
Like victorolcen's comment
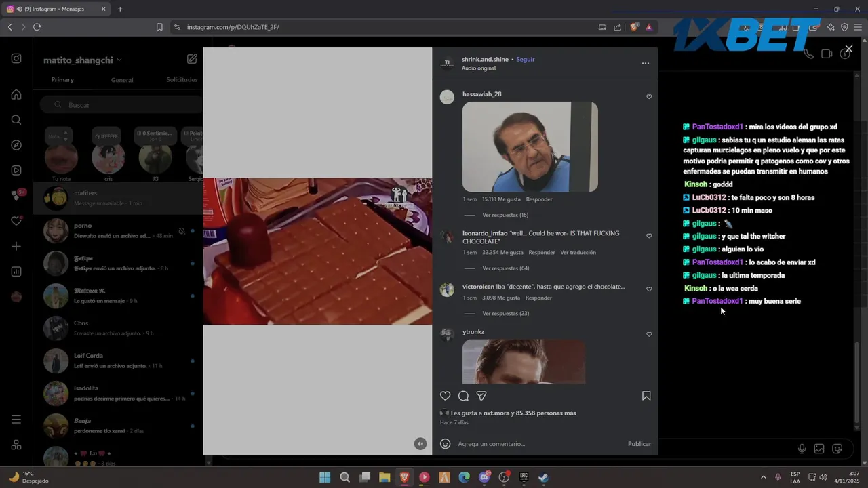coord(649,289)
